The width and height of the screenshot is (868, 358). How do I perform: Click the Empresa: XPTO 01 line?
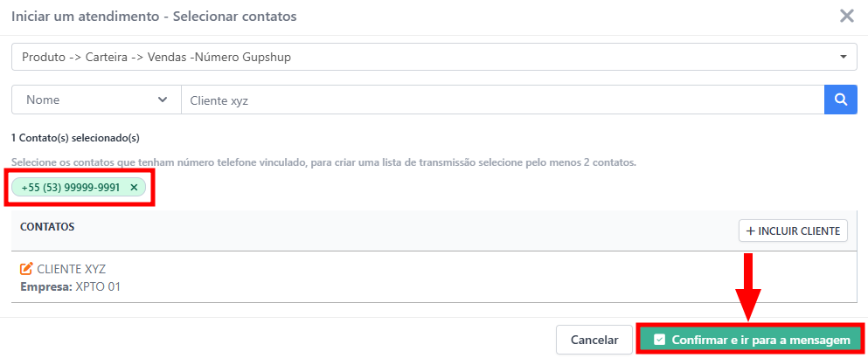pyautogui.click(x=70, y=286)
